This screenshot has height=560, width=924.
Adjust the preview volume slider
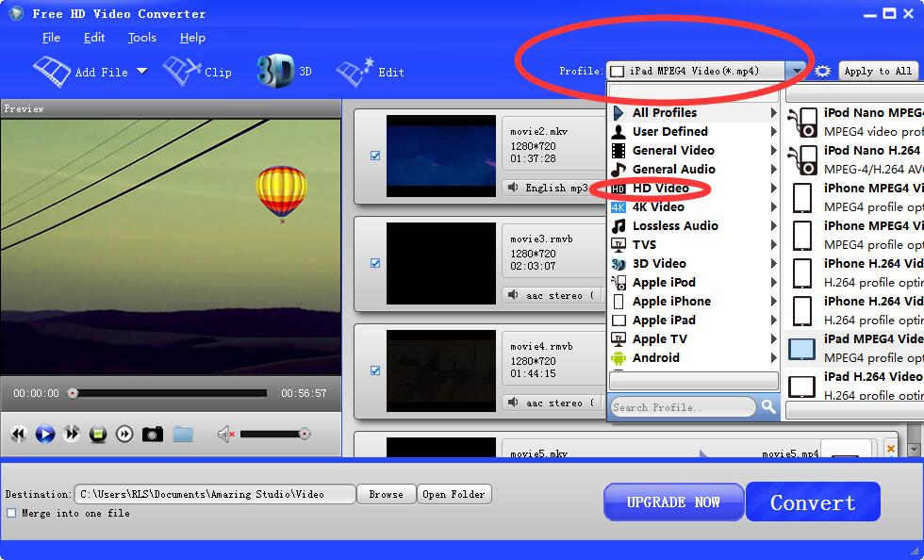[275, 435]
